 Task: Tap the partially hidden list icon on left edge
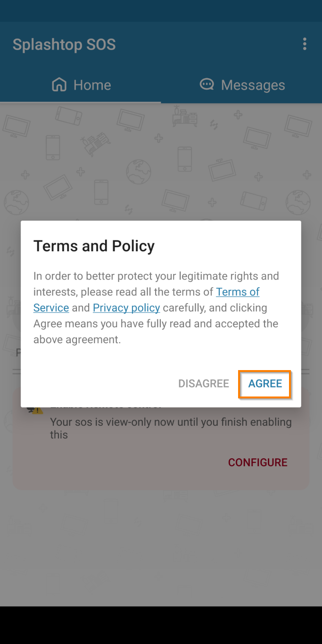point(16,372)
